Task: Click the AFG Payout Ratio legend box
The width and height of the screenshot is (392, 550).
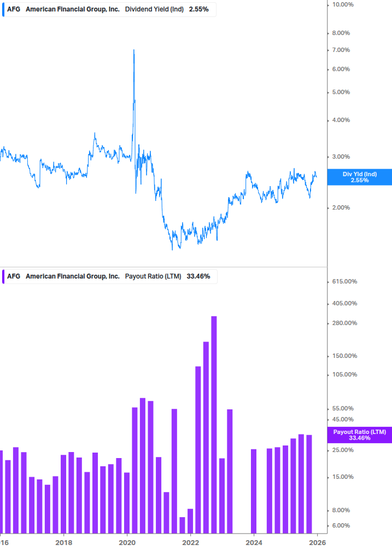Action: pyautogui.click(x=109, y=276)
